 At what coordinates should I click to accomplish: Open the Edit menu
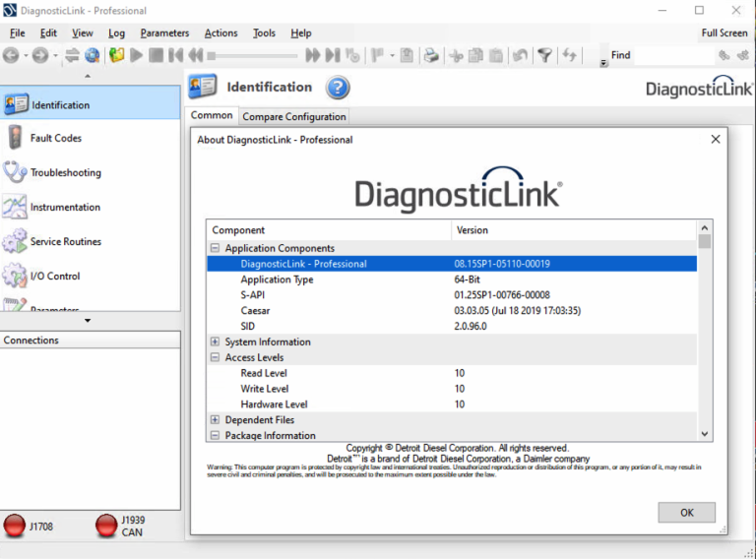[x=48, y=32]
